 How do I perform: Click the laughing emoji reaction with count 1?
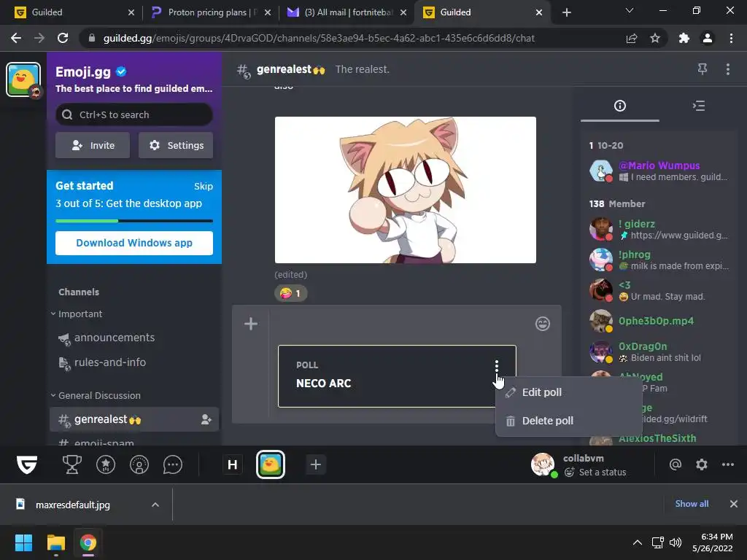[290, 293]
